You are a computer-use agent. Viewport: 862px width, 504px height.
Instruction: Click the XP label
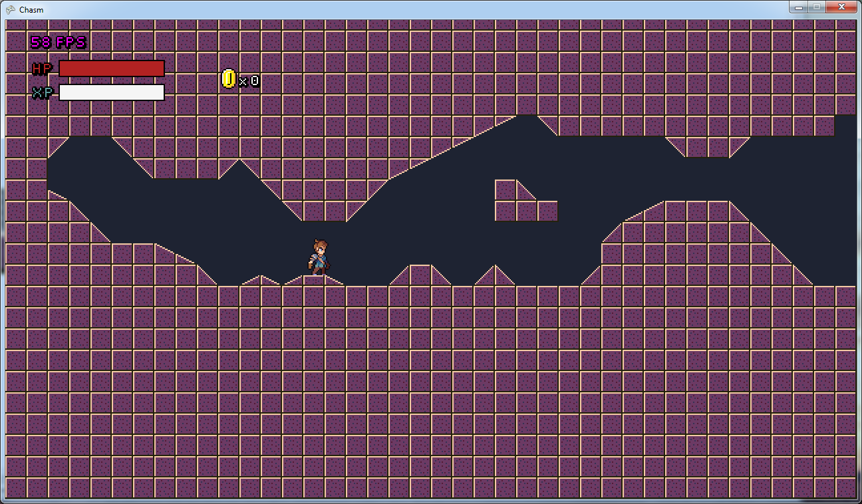(43, 92)
